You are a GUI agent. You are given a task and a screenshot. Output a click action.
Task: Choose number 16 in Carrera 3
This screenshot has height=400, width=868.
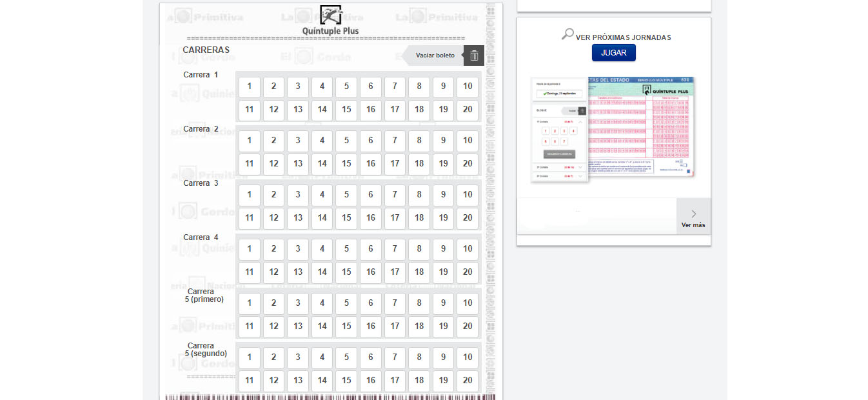coord(371,219)
